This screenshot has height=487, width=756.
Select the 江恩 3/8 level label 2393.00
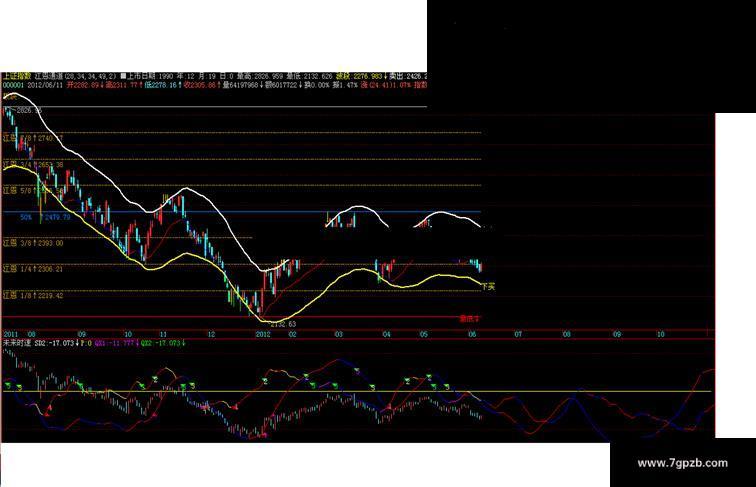pyautogui.click(x=33, y=243)
